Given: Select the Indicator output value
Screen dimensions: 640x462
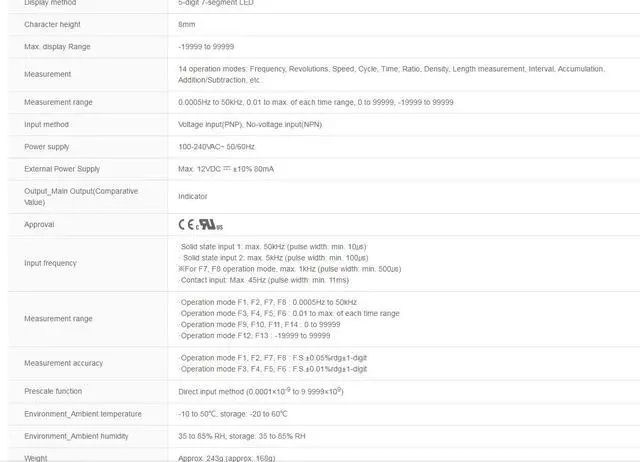Looking at the screenshot, I should [193, 197].
